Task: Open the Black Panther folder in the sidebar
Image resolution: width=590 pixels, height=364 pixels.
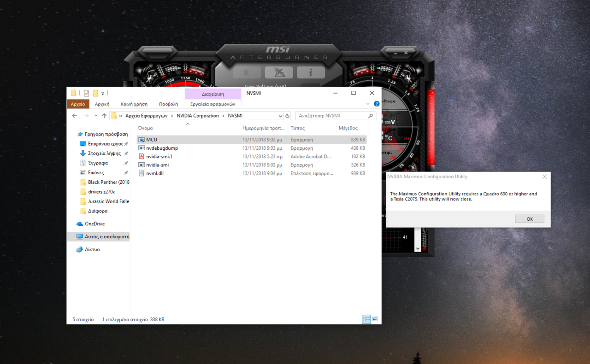Action: click(x=105, y=182)
